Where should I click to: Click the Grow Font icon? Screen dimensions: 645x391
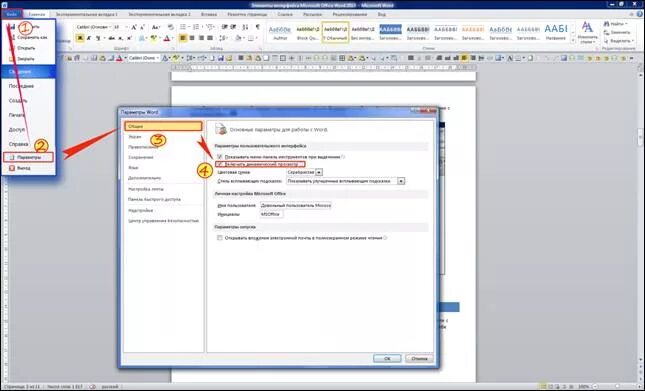pos(134,27)
